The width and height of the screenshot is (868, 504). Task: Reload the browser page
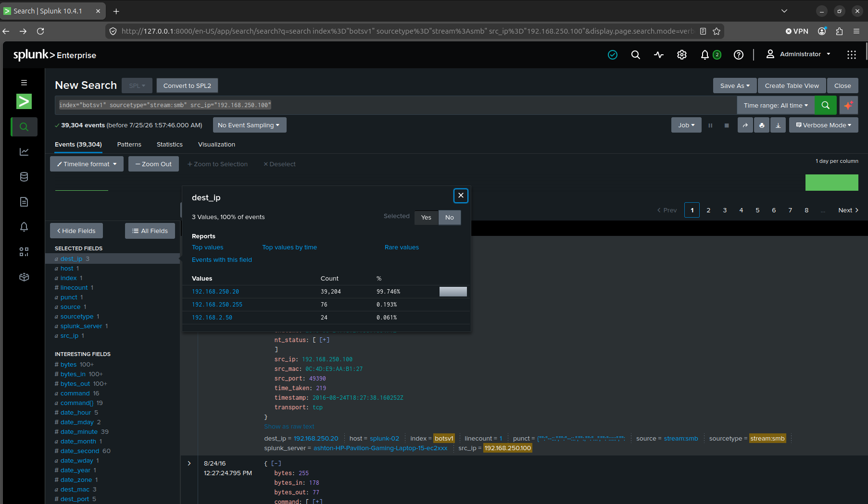tap(40, 31)
